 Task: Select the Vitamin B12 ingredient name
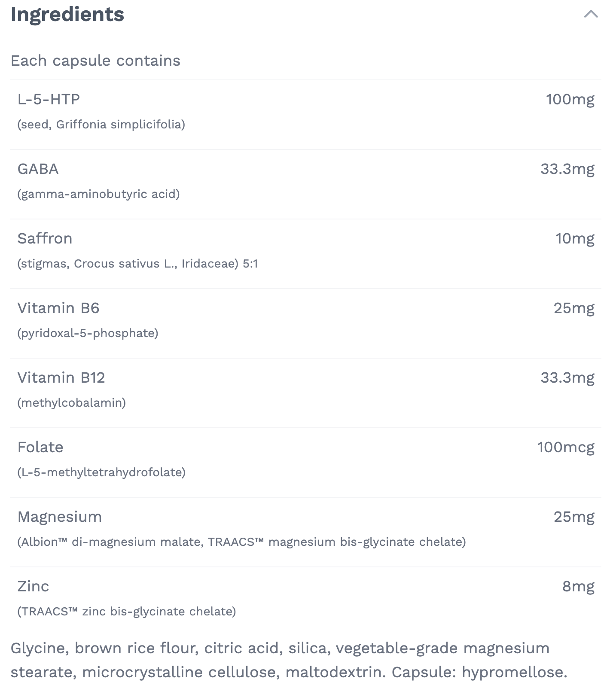pos(61,378)
